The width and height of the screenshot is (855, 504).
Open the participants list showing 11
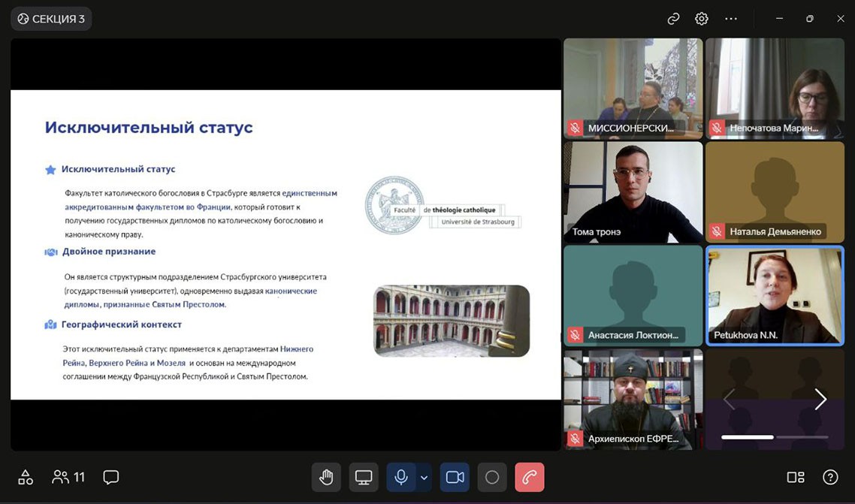click(x=68, y=477)
